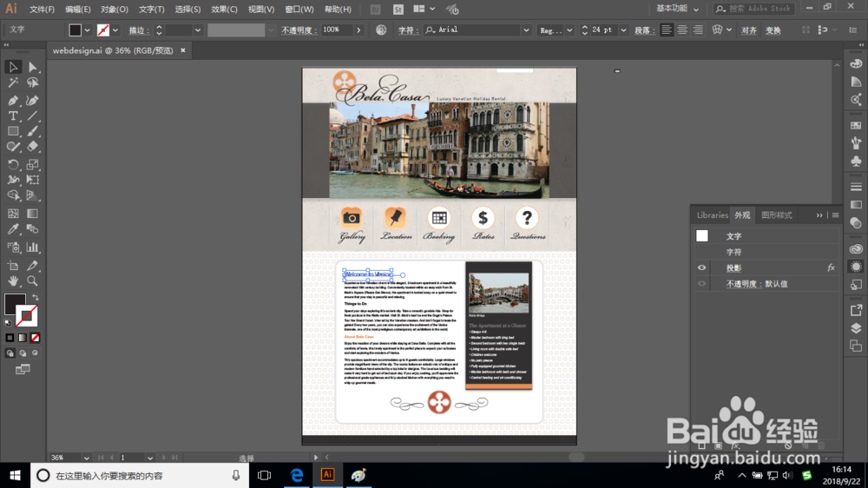The image size is (868, 488).
Task: Select the Column Graph tool
Action: click(33, 247)
